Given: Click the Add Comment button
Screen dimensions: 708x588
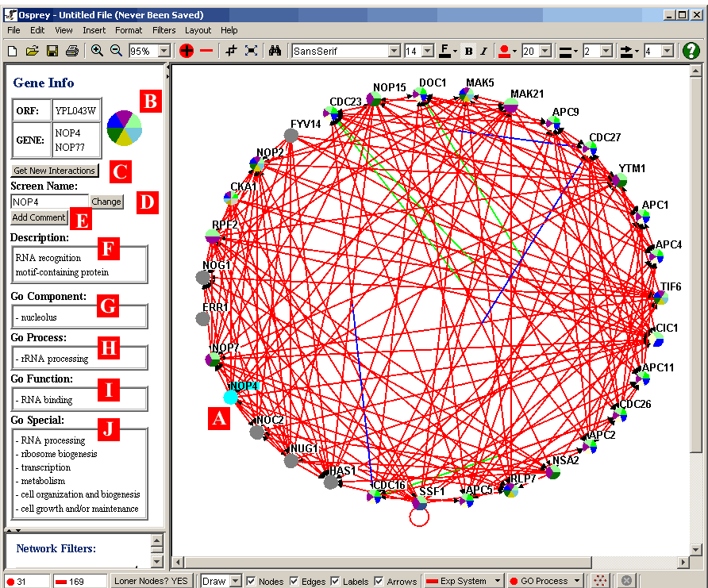Looking at the screenshot, I should coord(39,217).
